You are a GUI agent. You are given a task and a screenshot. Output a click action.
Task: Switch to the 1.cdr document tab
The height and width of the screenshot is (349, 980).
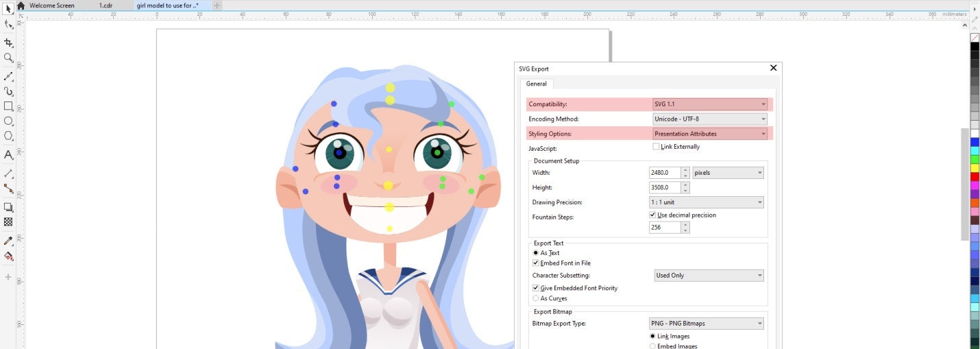coord(106,5)
